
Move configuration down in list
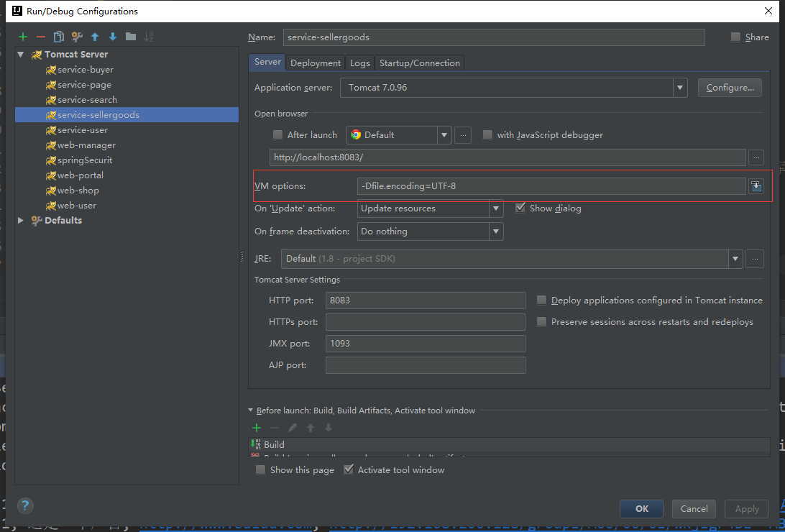coord(113,37)
